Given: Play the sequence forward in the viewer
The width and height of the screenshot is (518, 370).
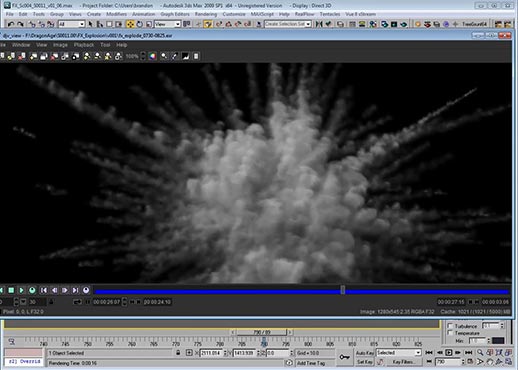Looking at the screenshot, I should point(21,290).
